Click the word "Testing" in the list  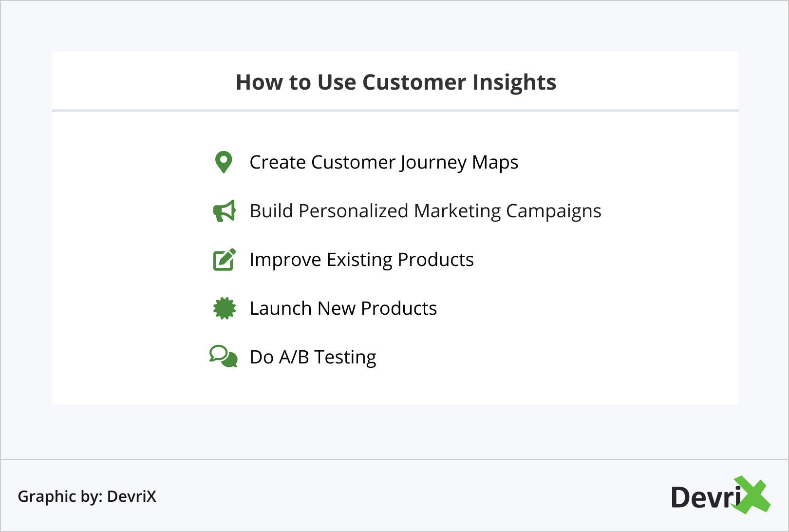tap(345, 357)
